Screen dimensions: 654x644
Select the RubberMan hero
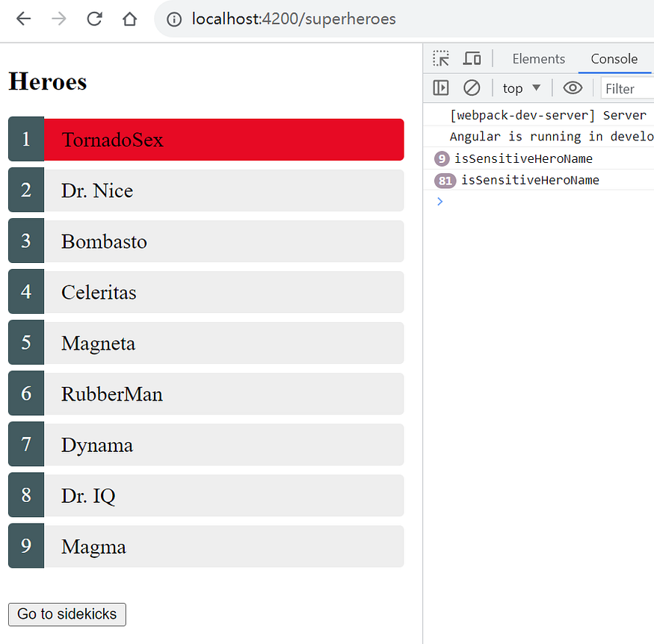click(x=206, y=394)
